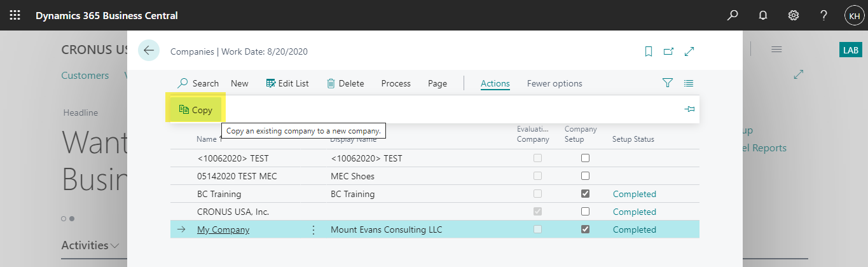Toggle Evaluation Company for CRONUS USA, Inc.
Viewport: 868px width, 267px height.
538,212
